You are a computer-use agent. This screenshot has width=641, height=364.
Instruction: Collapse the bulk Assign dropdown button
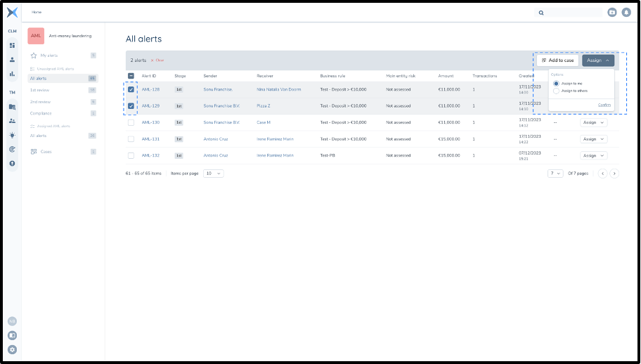597,60
